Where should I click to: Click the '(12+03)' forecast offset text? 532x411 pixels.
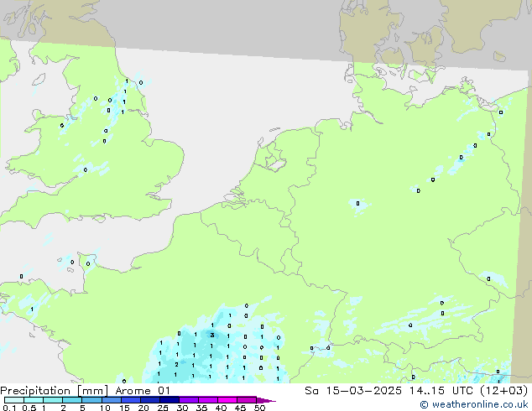[504, 391]
